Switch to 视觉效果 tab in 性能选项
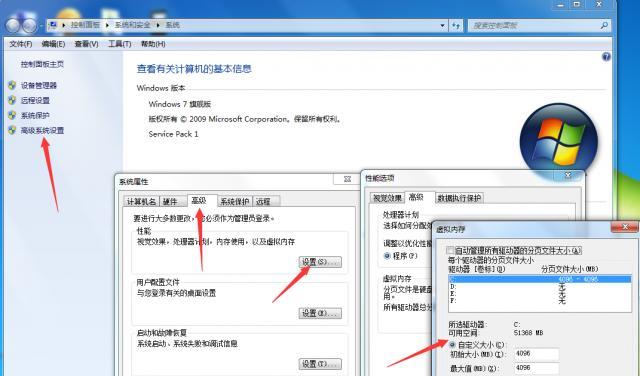Screen dimensions: 640x376 point(387,198)
